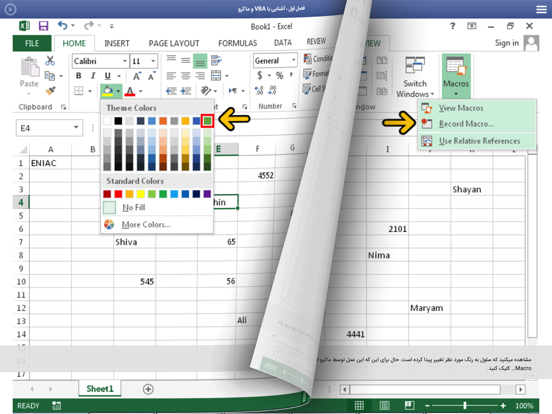Click the Orientation text-angle icon
The height and width of the screenshot is (414, 552).
coord(206,91)
